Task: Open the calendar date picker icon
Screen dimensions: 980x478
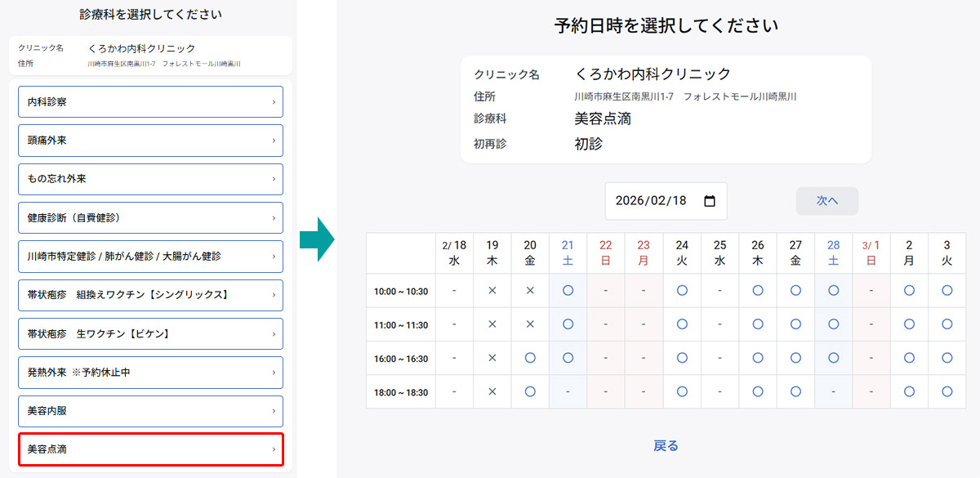Action: click(710, 201)
